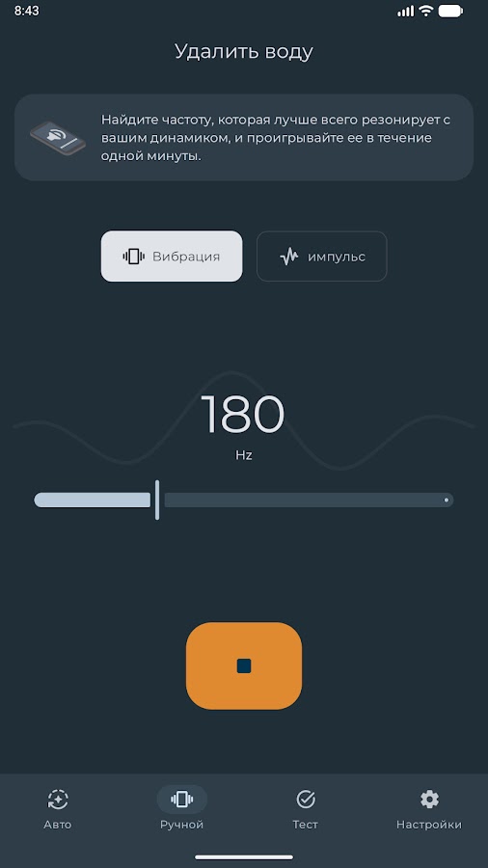Open the Тест tab
Viewport: 488px width, 868px height.
(x=306, y=809)
